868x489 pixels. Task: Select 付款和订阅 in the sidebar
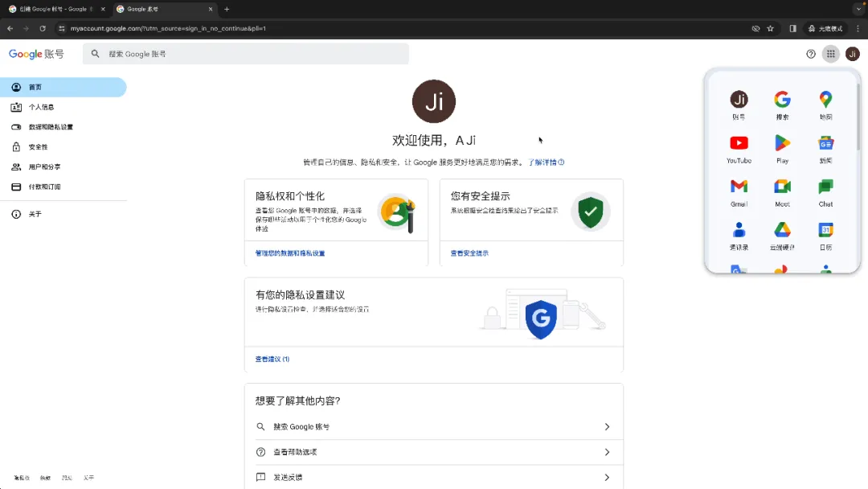coord(63,187)
